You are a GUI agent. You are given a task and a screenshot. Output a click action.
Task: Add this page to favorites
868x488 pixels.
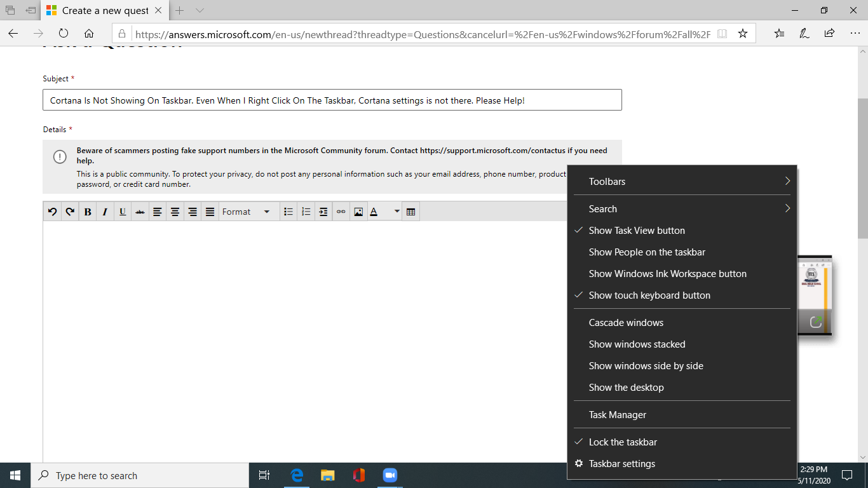click(743, 34)
